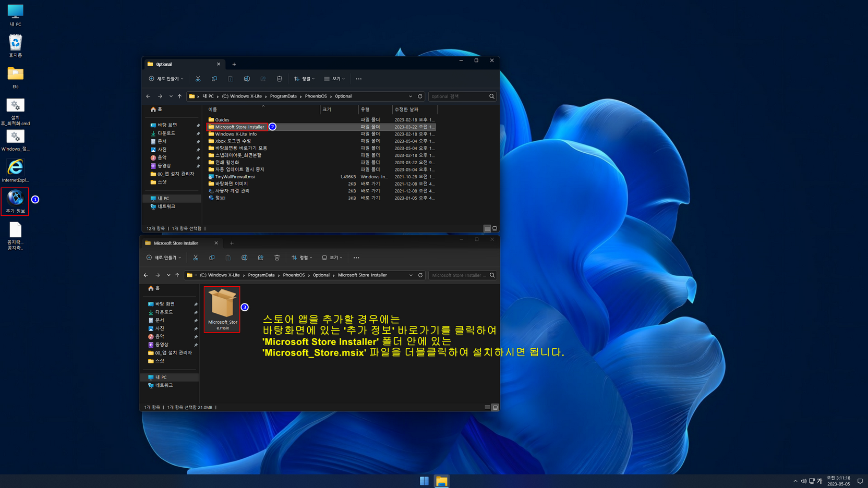
Task: Go up one level in Microsoft Store Installer window
Action: point(177,275)
